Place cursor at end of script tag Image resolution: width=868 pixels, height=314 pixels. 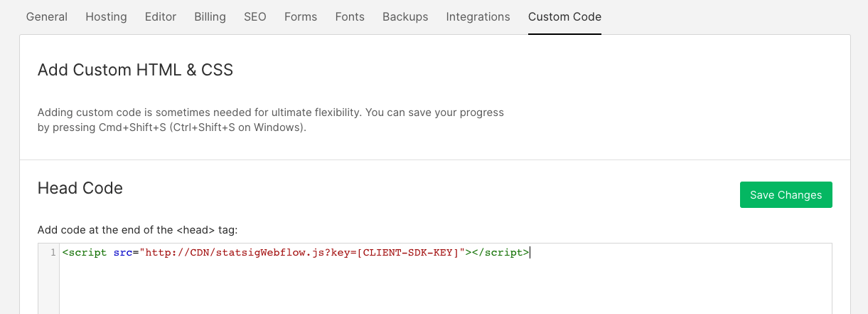530,252
